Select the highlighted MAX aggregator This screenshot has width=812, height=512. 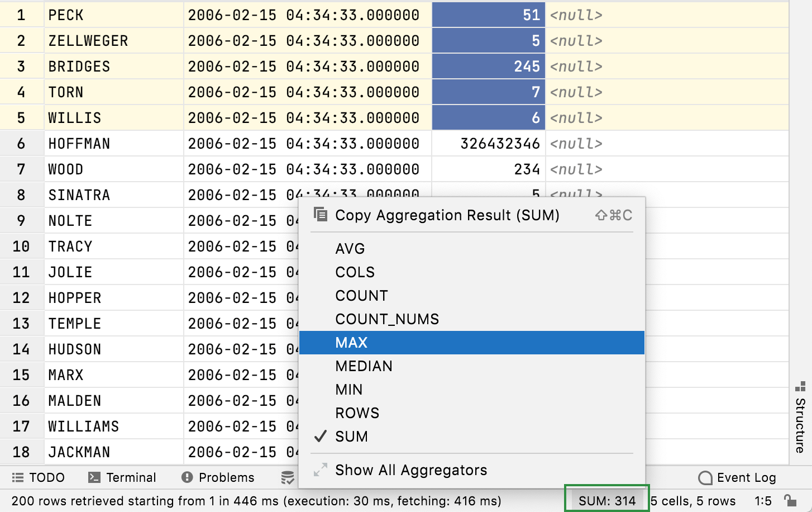click(472, 343)
